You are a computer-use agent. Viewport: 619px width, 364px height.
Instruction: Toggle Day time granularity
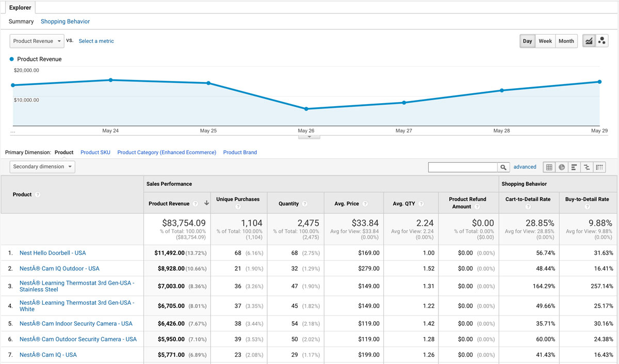tap(527, 41)
